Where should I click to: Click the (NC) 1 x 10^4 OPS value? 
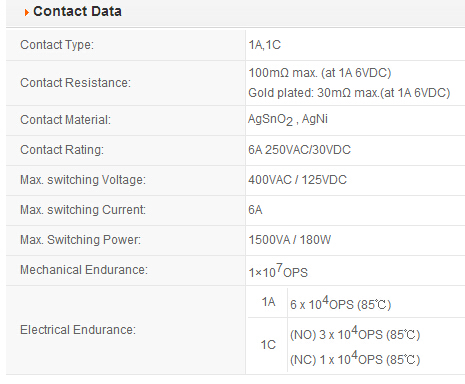[x=355, y=358]
